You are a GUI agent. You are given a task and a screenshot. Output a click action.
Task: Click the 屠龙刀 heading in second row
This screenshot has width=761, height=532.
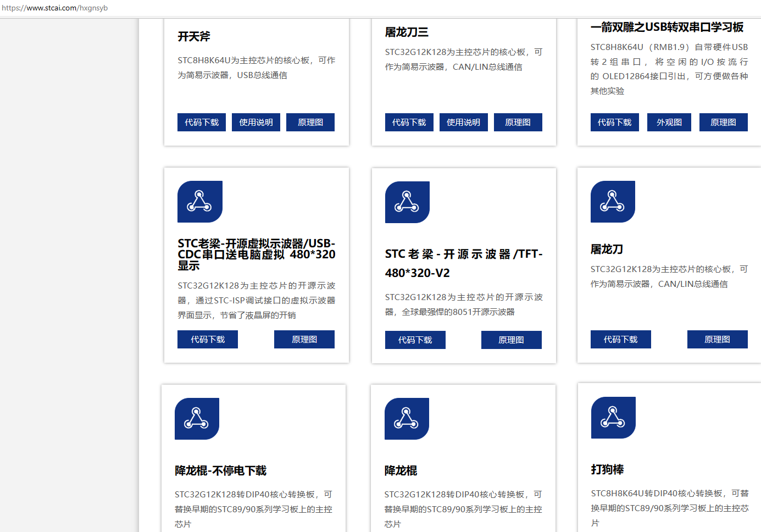[607, 250]
